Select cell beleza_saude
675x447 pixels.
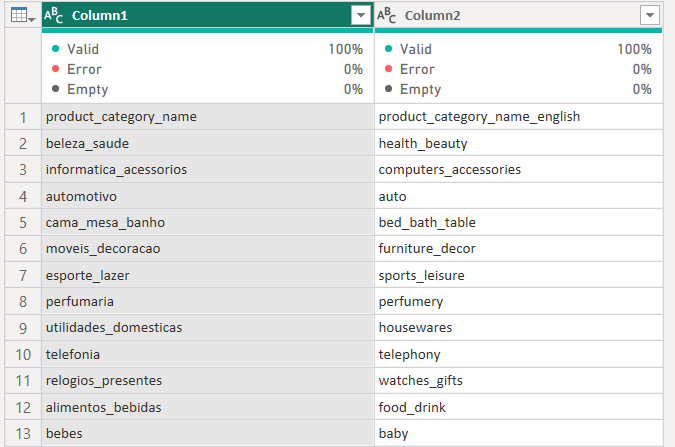[x=207, y=143]
